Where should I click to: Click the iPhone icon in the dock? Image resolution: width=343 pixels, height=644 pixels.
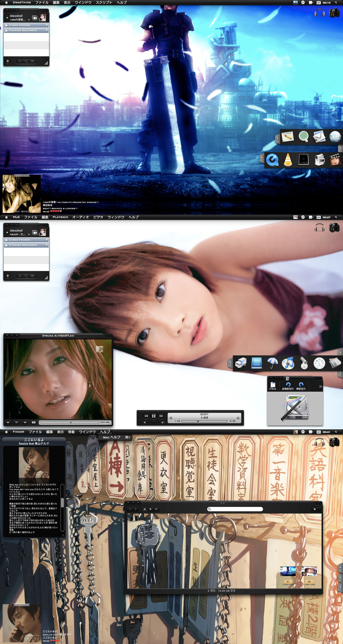click(303, 160)
